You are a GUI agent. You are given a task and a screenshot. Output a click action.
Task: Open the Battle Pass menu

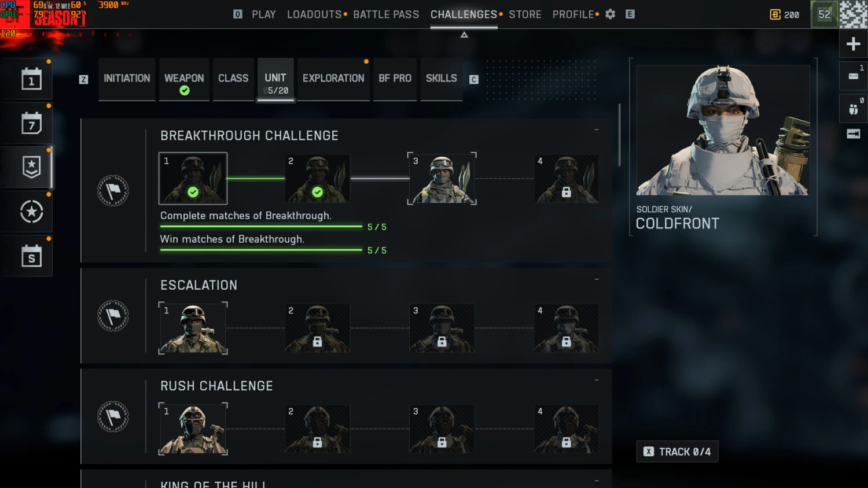coord(386,14)
